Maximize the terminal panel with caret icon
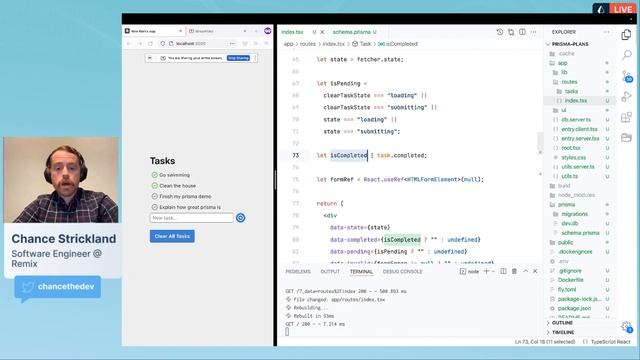The image size is (640, 360). pyautogui.click(x=525, y=271)
